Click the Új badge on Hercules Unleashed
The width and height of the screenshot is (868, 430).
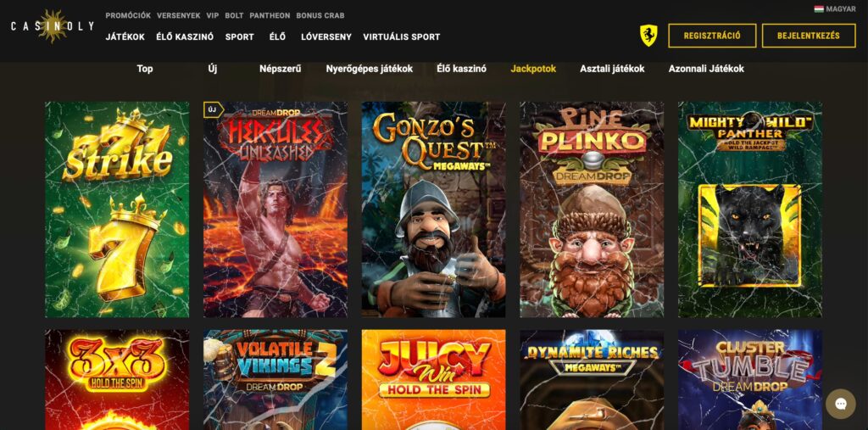(x=213, y=109)
